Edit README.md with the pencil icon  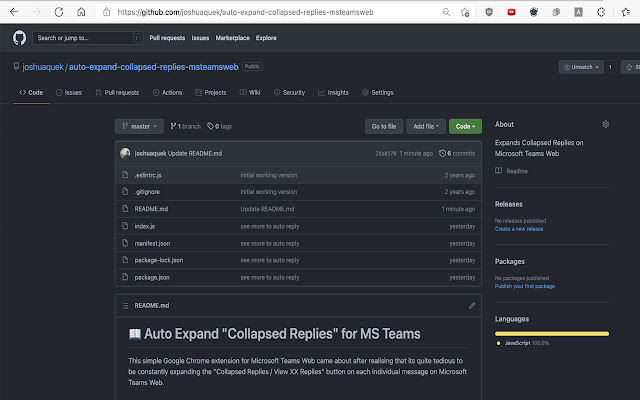click(x=472, y=305)
